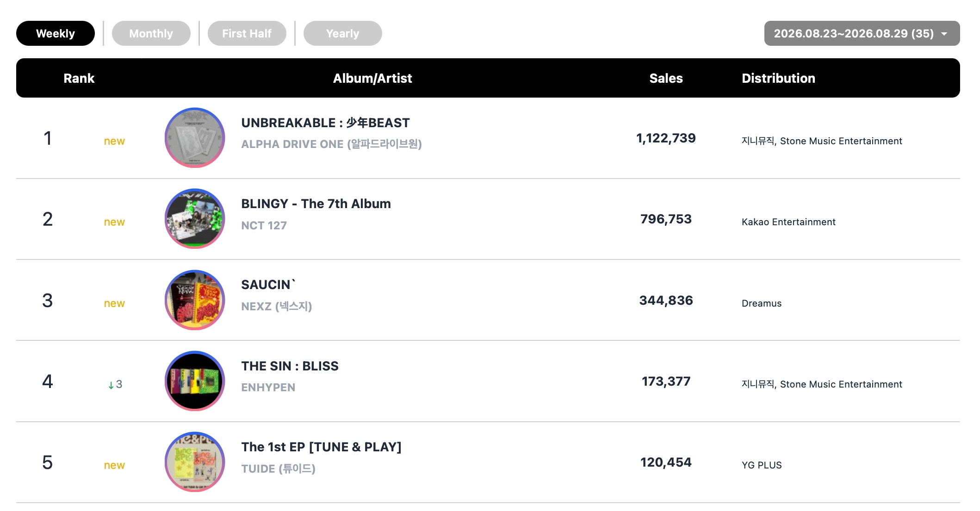Viewport: 980px width, 511px height.
Task: Click the SAUCIN` album cover image
Action: (195, 300)
